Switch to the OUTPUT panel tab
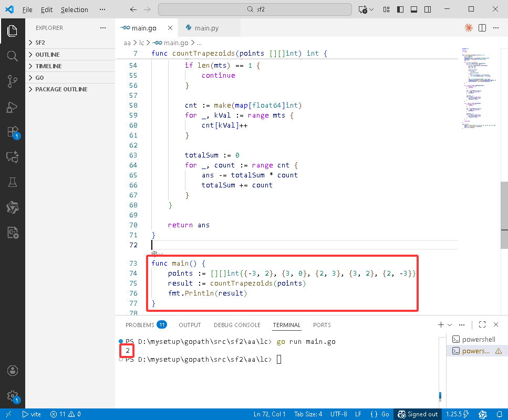 pos(190,325)
